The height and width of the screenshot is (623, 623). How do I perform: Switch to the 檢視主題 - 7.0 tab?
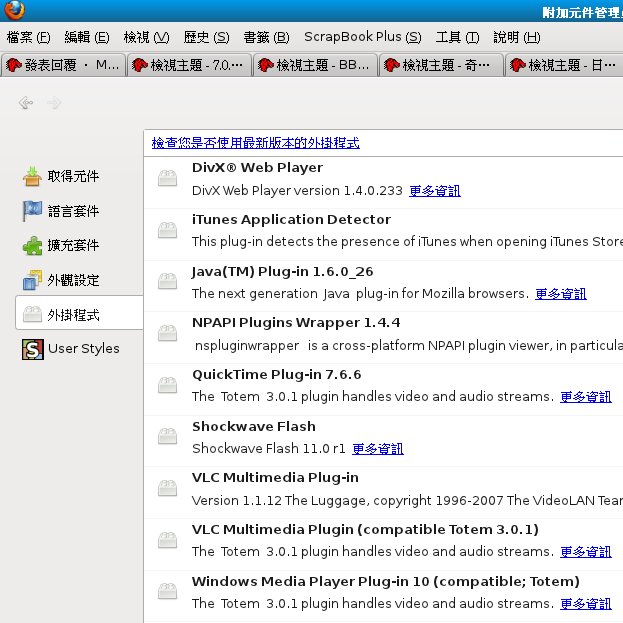click(x=189, y=65)
